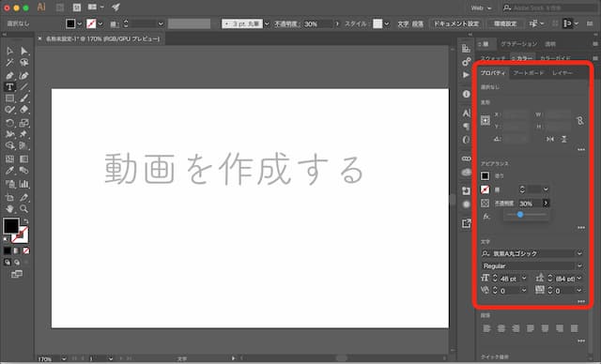Set toolbar paint mode to Color
Screen dimensions: 601x364
8,250
